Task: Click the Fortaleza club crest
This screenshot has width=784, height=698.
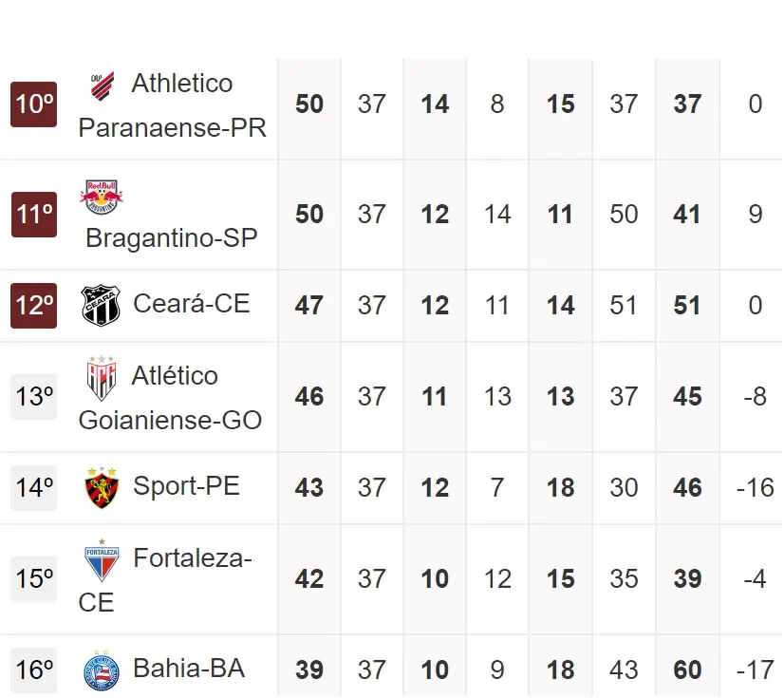Action: (102, 563)
